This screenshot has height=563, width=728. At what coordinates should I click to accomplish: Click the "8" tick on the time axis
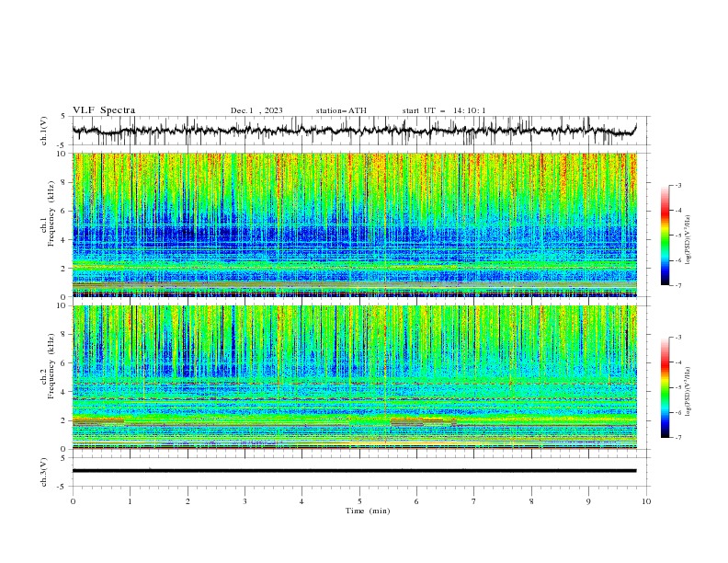pyautogui.click(x=531, y=501)
